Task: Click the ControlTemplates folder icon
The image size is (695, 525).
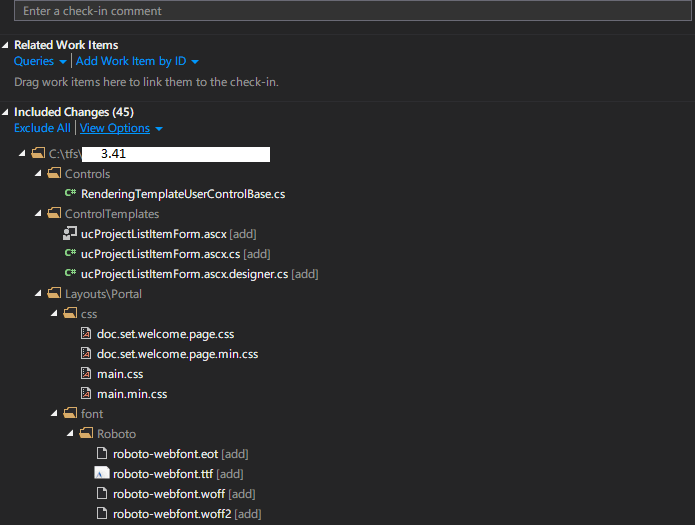Action: coord(54,214)
